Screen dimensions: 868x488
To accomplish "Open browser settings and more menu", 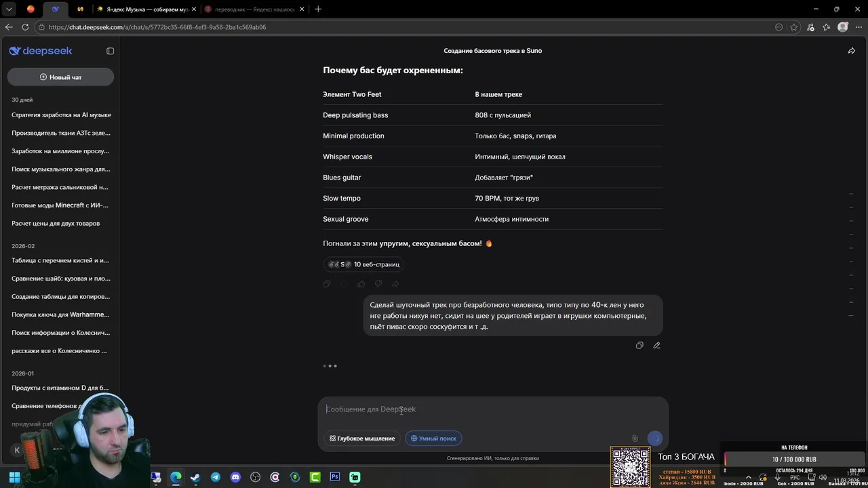I will [x=859, y=27].
